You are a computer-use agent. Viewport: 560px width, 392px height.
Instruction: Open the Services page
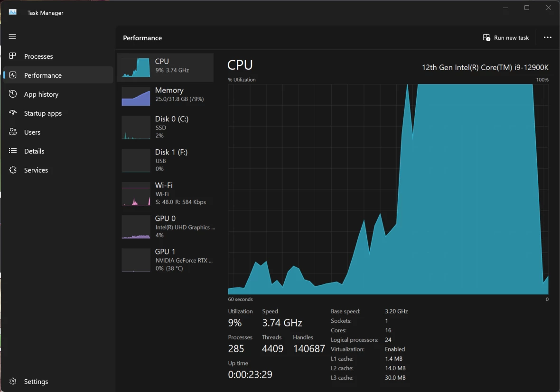pos(58,170)
